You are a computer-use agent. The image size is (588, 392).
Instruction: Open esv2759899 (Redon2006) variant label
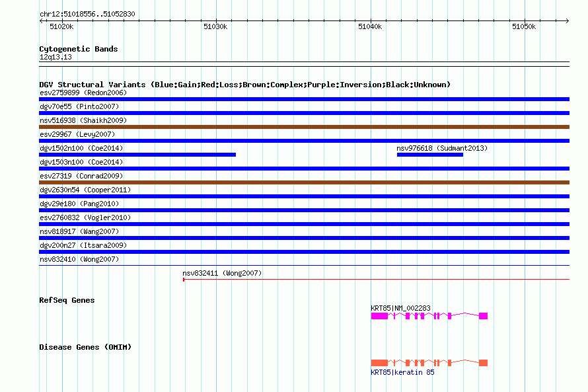click(83, 93)
